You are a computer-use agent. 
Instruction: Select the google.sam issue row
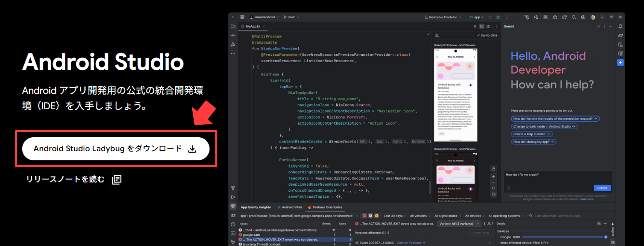(295, 234)
